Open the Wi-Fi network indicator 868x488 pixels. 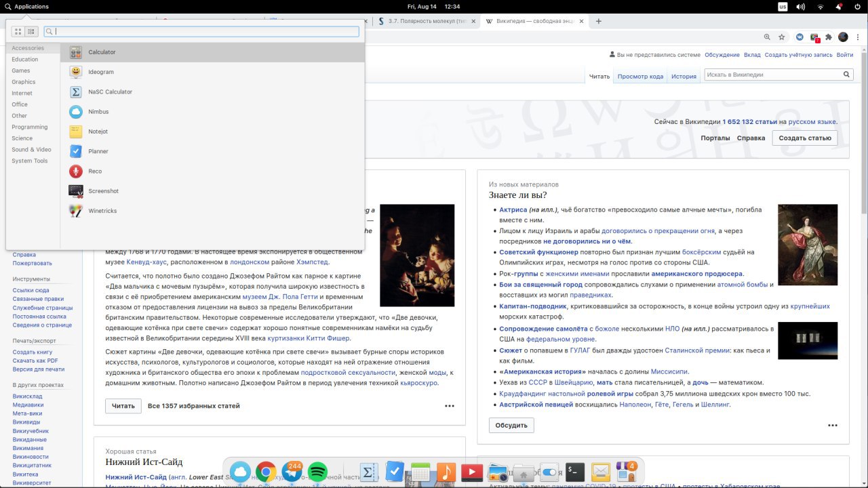(x=821, y=7)
